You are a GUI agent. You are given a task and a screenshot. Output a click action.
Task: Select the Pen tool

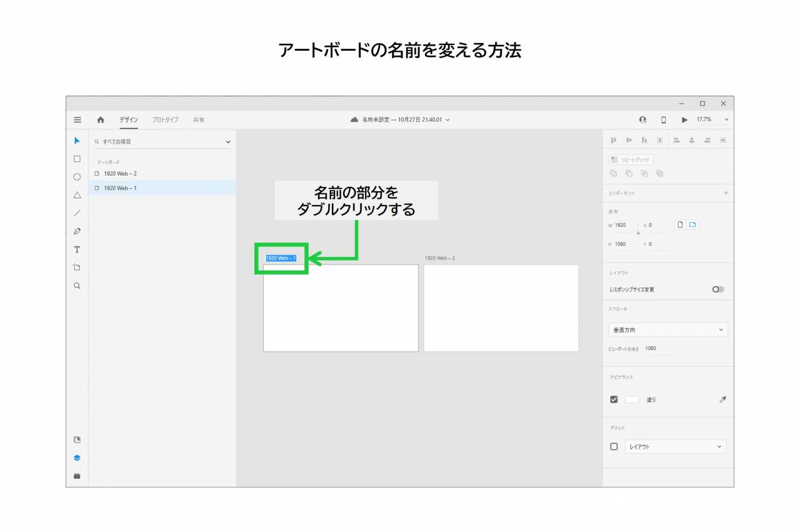click(x=77, y=231)
